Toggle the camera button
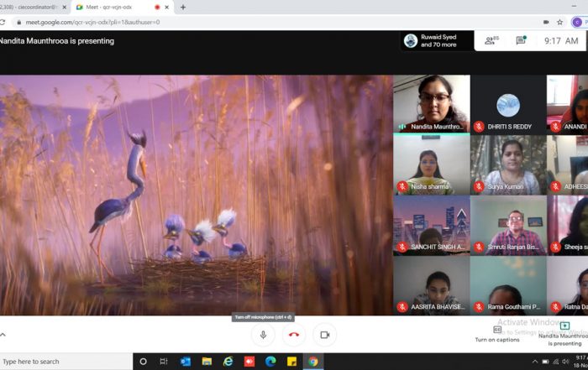Image resolution: width=588 pixels, height=370 pixels. click(x=325, y=335)
